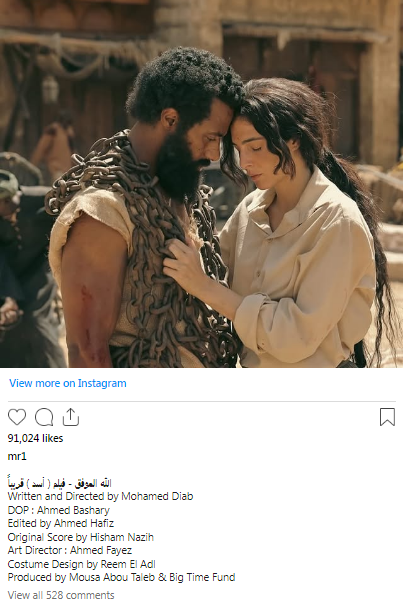The image size is (403, 599).
Task: Like the post with the heart icon
Action: pyautogui.click(x=17, y=417)
